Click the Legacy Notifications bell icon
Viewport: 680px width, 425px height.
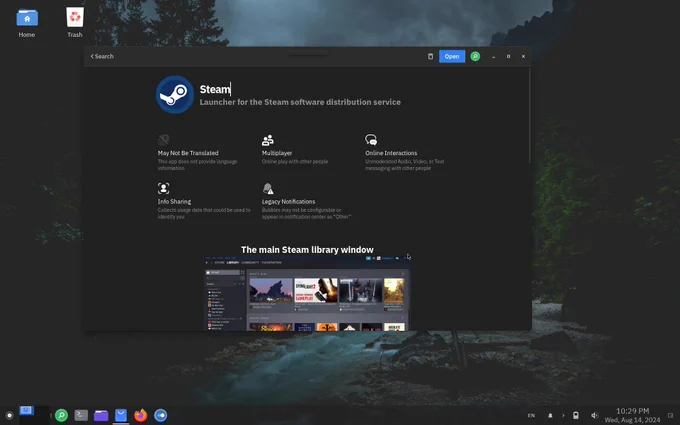point(268,188)
